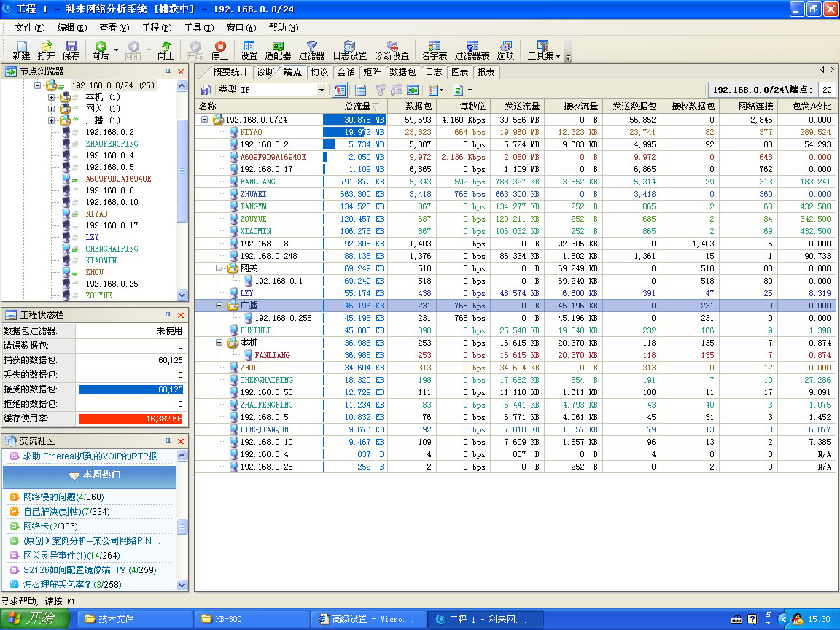The width and height of the screenshot is (840, 630).
Task: Pin the 节点浏览器 panel
Action: (168, 71)
